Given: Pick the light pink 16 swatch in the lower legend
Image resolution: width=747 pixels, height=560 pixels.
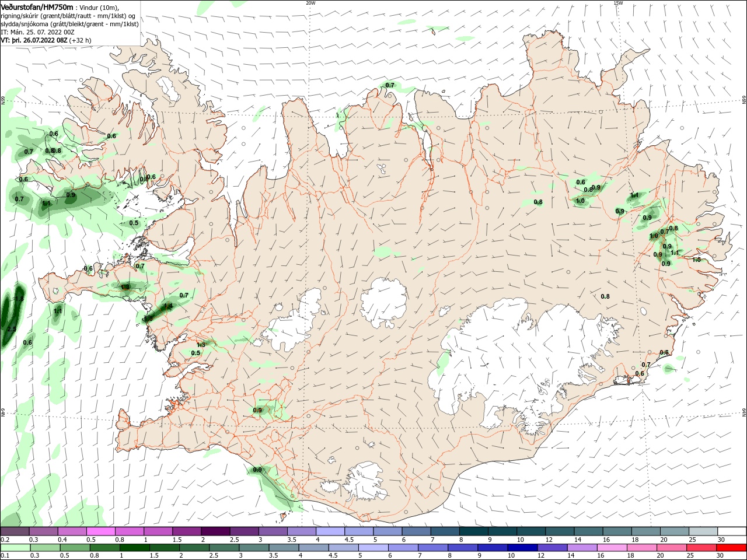Looking at the screenshot, I should (x=612, y=548).
